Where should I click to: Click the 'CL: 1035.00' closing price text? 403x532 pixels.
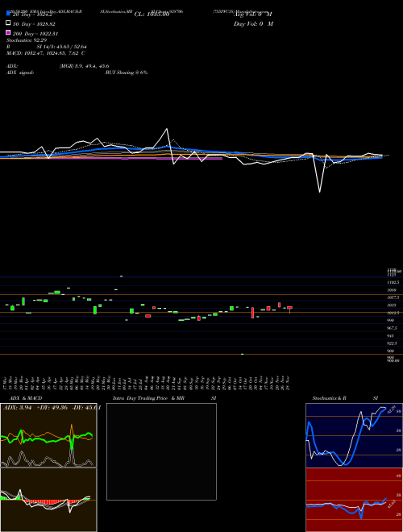pos(152,15)
